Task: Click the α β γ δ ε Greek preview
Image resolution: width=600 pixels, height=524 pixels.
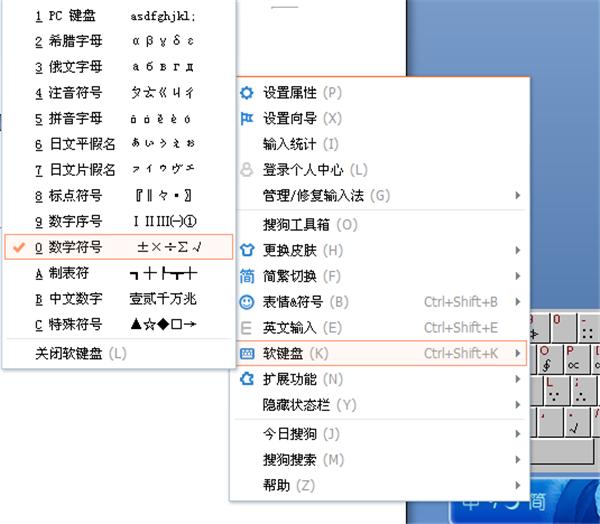Action: coord(163,41)
